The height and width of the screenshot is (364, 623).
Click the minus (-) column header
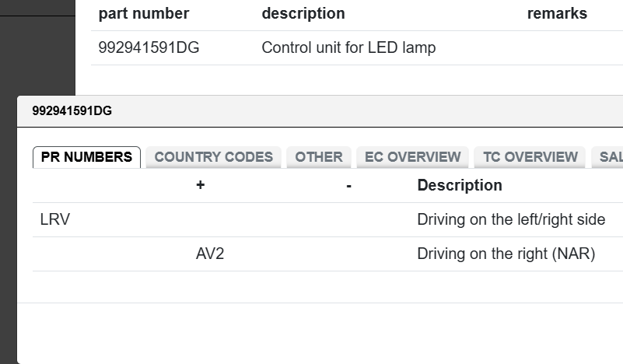click(349, 185)
